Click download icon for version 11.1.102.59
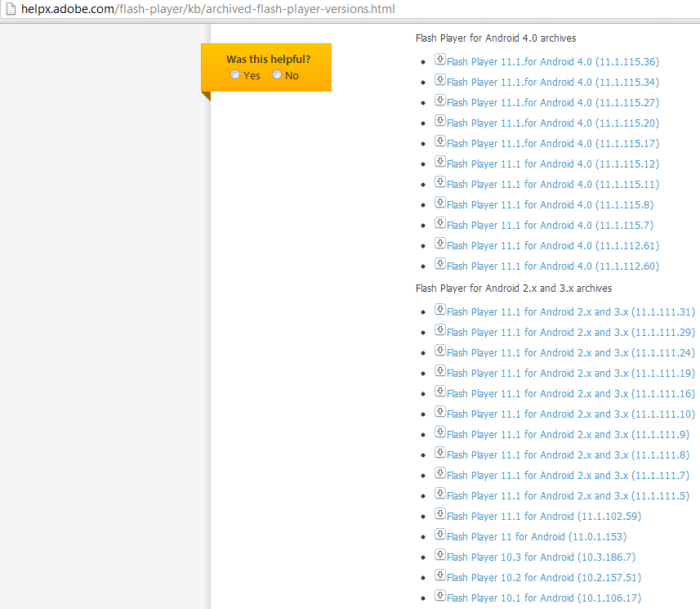700x609 pixels. coord(440,514)
